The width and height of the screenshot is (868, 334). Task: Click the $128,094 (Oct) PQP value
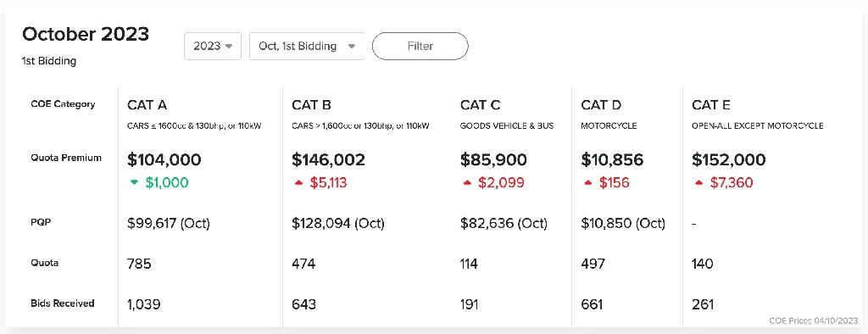click(x=338, y=224)
